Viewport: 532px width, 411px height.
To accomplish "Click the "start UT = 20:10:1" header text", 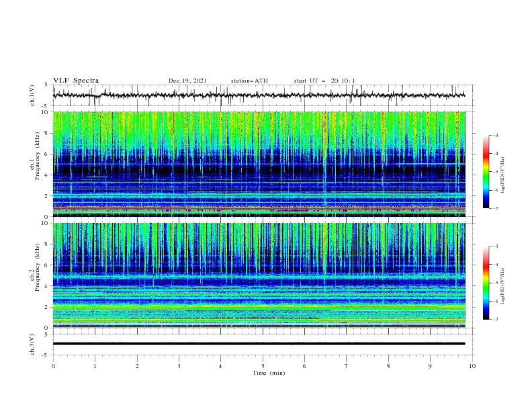I will (x=324, y=81).
